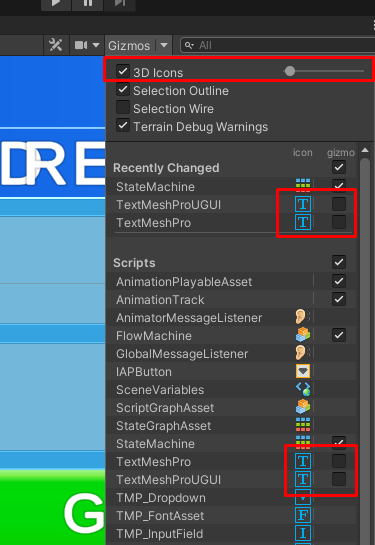Click search magnifier icon in search field
Screen dimensions: 375x545
(189, 45)
